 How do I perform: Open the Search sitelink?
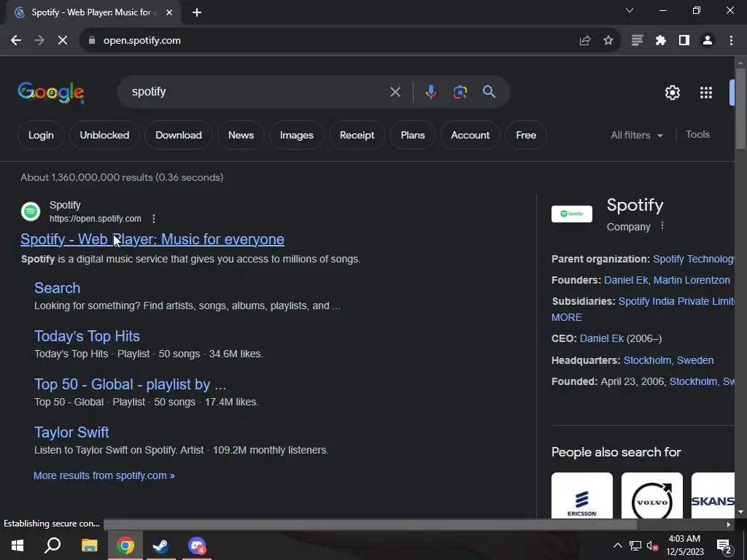click(x=57, y=288)
